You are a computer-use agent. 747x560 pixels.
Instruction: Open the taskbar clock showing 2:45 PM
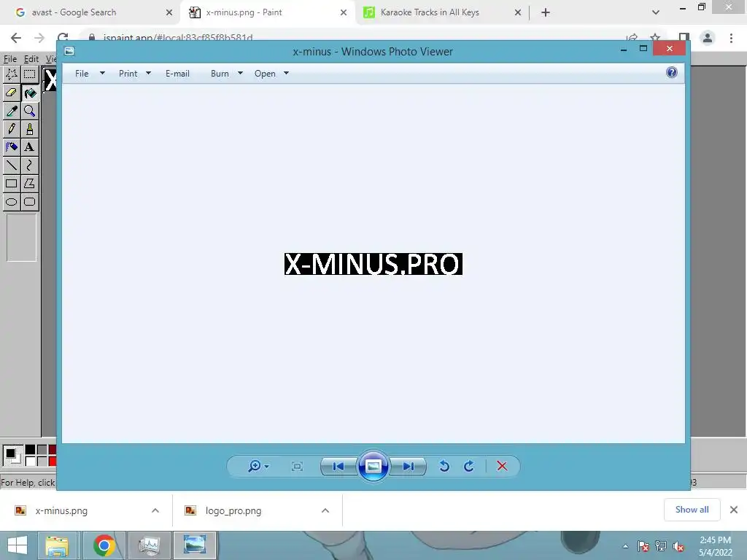(715, 546)
